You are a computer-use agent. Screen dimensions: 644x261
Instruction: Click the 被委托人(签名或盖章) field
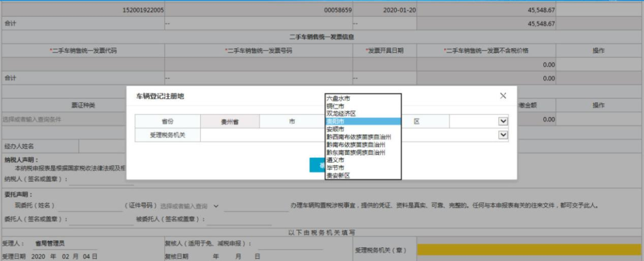(x=239, y=220)
